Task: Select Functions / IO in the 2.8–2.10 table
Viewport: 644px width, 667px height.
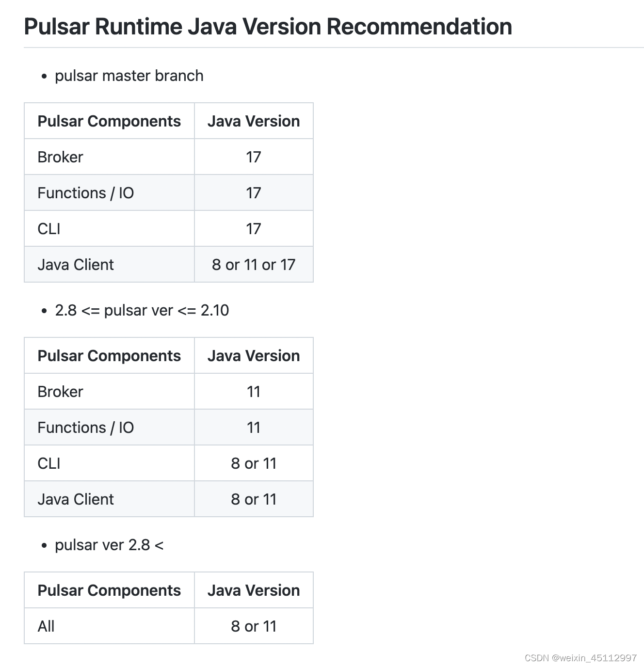Action: [x=85, y=428]
